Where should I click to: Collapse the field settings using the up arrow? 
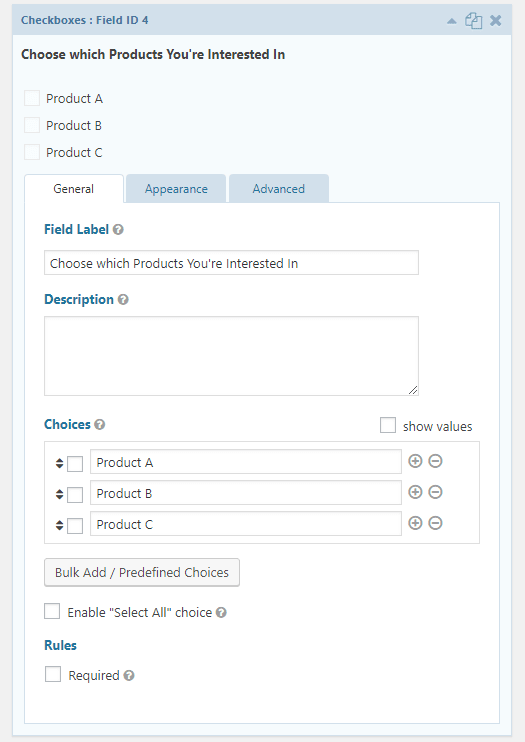[452, 21]
